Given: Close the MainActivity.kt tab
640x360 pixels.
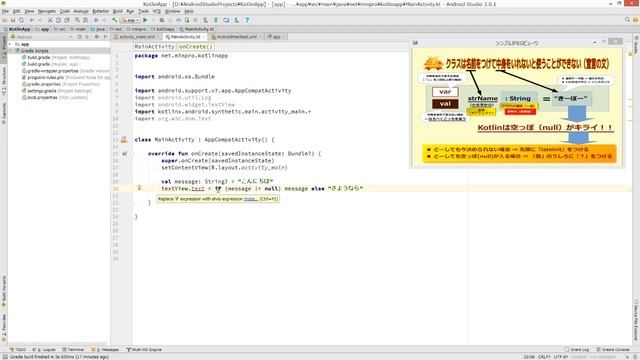Looking at the screenshot, I should [204, 37].
